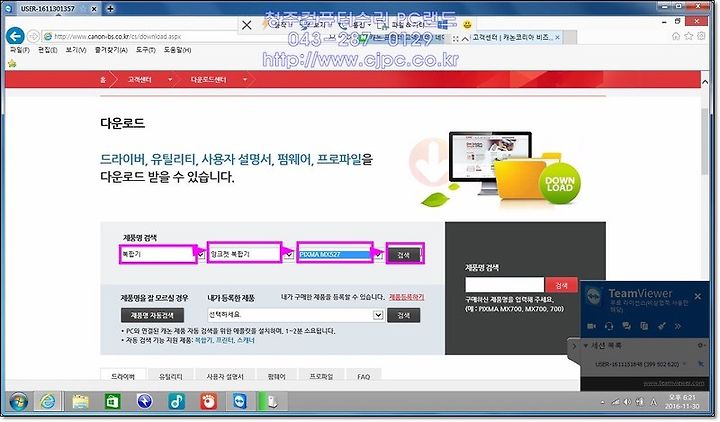The width and height of the screenshot is (720, 422).
Task: Start video in the TeamViewer panel
Action: coord(591,326)
